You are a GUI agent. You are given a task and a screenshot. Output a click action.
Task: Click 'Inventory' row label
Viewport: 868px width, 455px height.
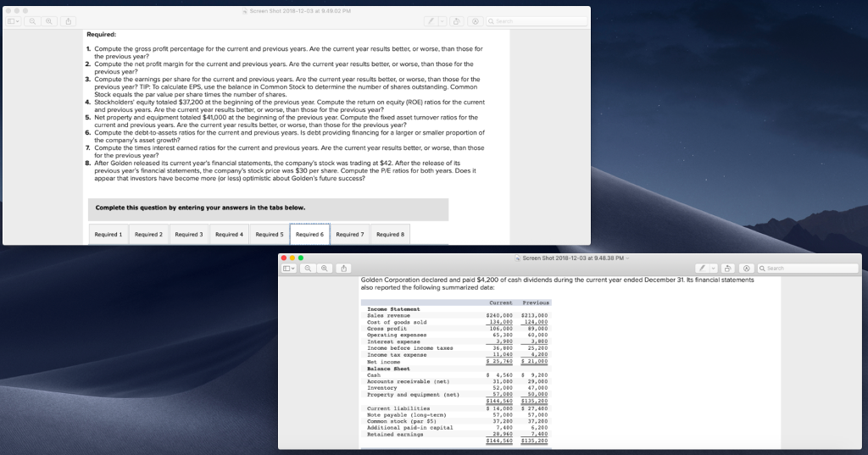382,388
